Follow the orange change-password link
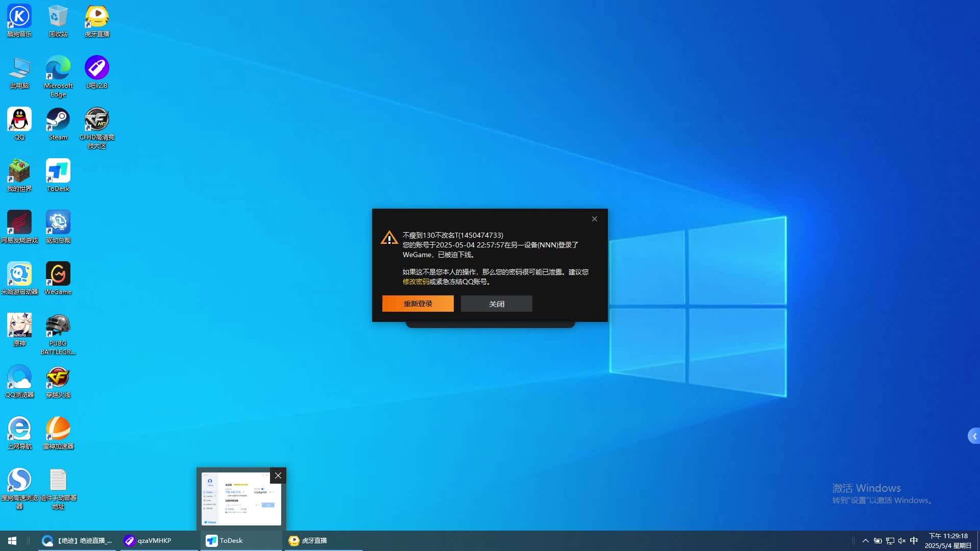 click(415, 282)
